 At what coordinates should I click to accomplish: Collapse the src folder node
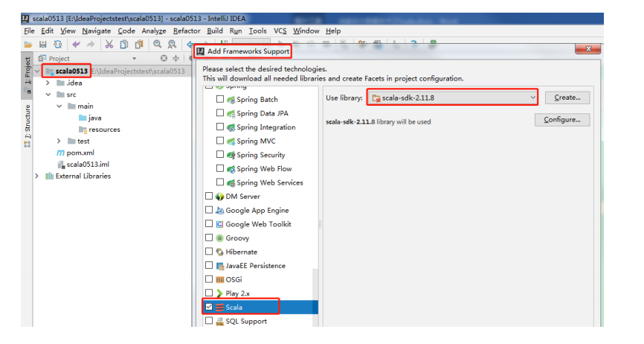(x=48, y=95)
